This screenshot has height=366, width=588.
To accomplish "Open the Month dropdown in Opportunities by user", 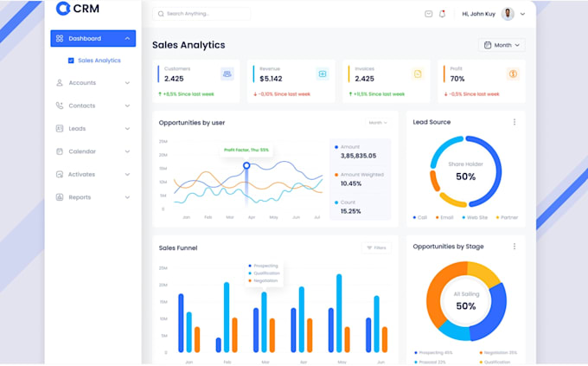I will pyautogui.click(x=378, y=123).
